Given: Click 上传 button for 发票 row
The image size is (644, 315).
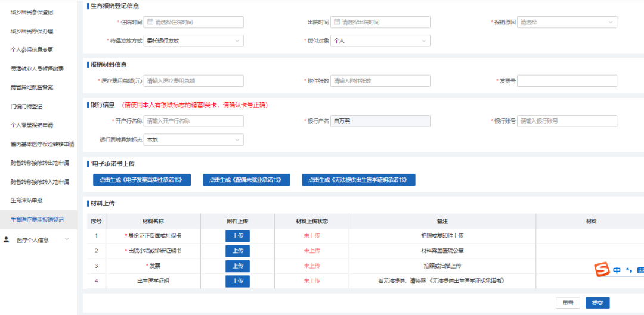Looking at the screenshot, I should click(x=237, y=266).
